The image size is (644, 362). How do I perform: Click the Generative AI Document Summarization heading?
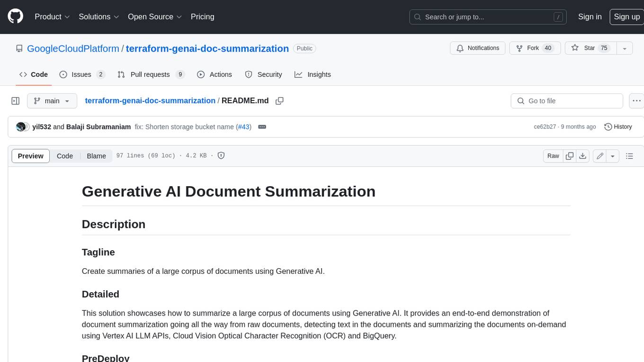click(x=229, y=191)
